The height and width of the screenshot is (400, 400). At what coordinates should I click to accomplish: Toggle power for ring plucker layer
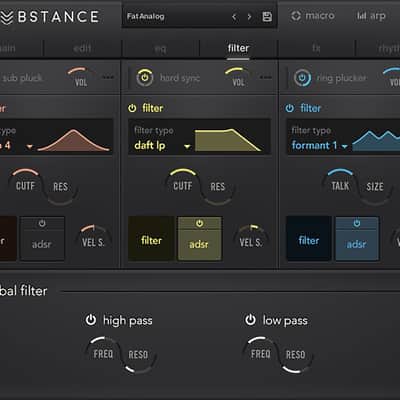point(302,78)
